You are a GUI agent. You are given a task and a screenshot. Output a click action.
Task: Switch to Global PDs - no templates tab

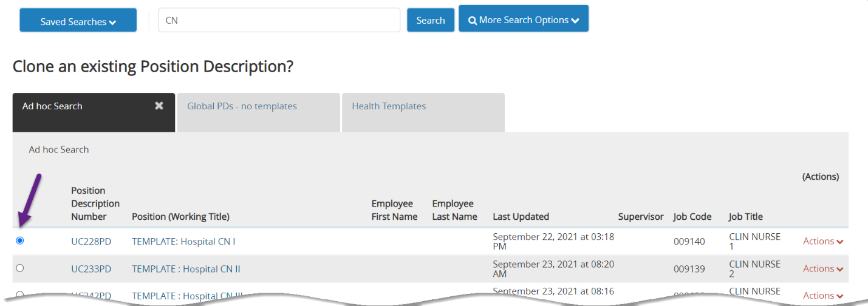pos(242,106)
